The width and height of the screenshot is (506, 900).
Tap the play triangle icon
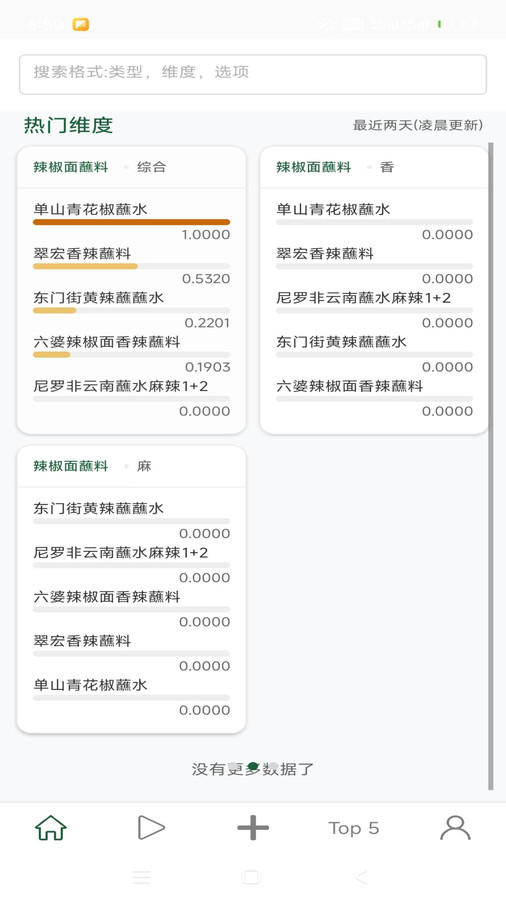click(151, 828)
